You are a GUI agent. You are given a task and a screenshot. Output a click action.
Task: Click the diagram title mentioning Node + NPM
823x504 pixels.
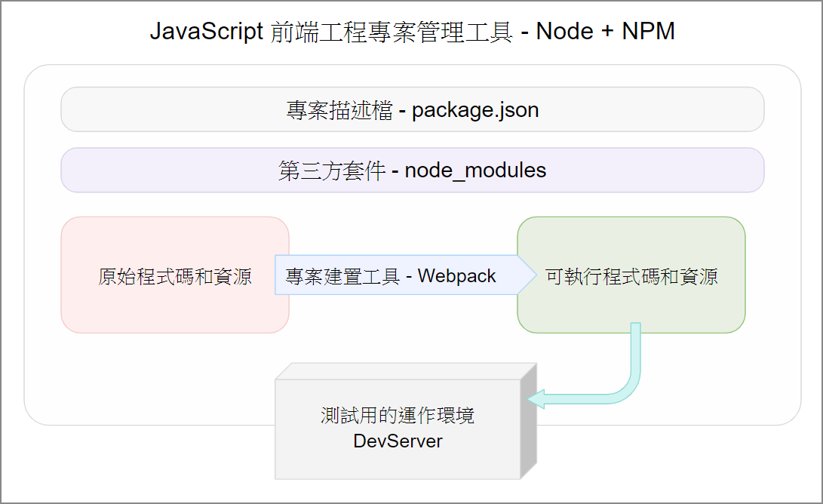[x=412, y=32]
